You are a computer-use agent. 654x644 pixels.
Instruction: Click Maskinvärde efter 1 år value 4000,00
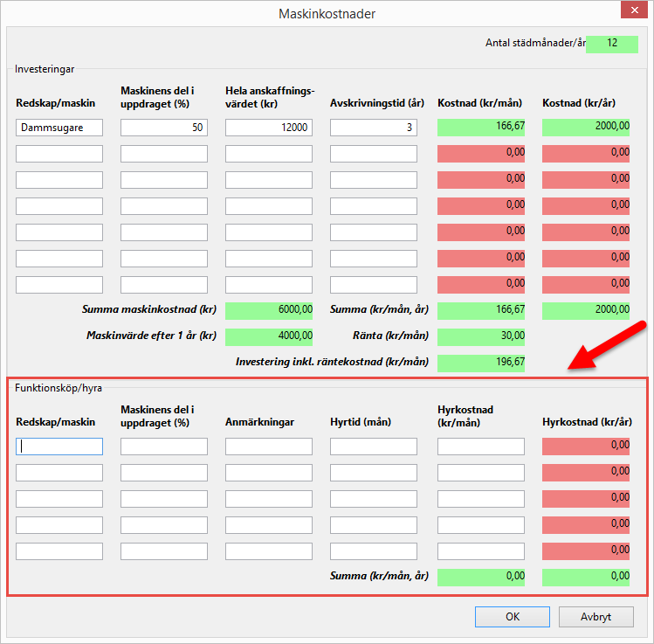pyautogui.click(x=269, y=336)
